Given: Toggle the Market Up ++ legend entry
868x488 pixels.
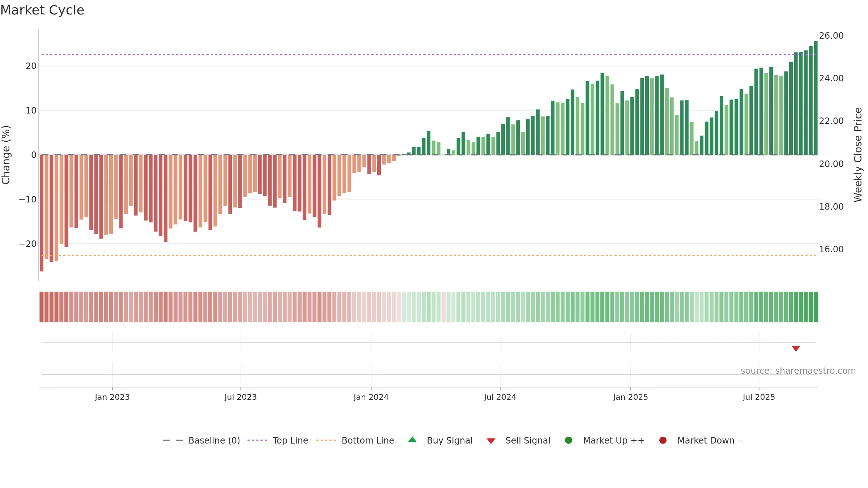Looking at the screenshot, I should (x=604, y=440).
